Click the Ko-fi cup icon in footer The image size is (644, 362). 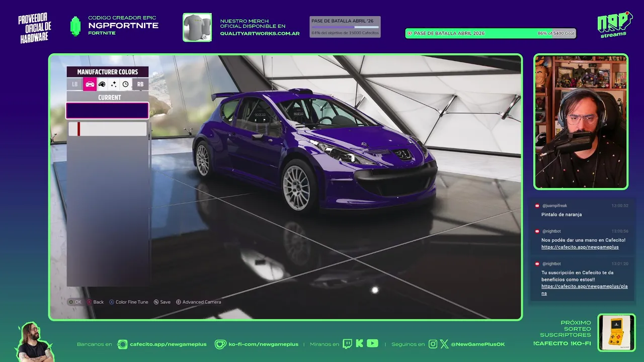[x=220, y=344]
